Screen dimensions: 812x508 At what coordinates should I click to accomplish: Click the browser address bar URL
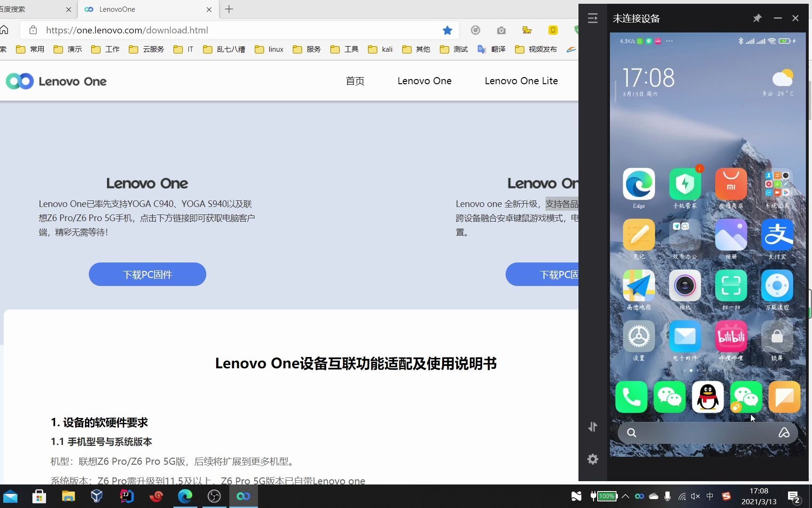coord(127,30)
